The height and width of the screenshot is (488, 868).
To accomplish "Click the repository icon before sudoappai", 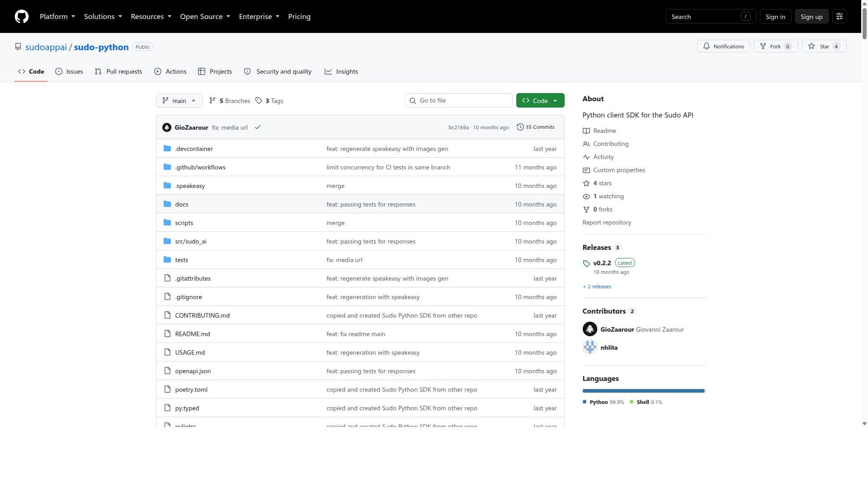I will tap(18, 47).
